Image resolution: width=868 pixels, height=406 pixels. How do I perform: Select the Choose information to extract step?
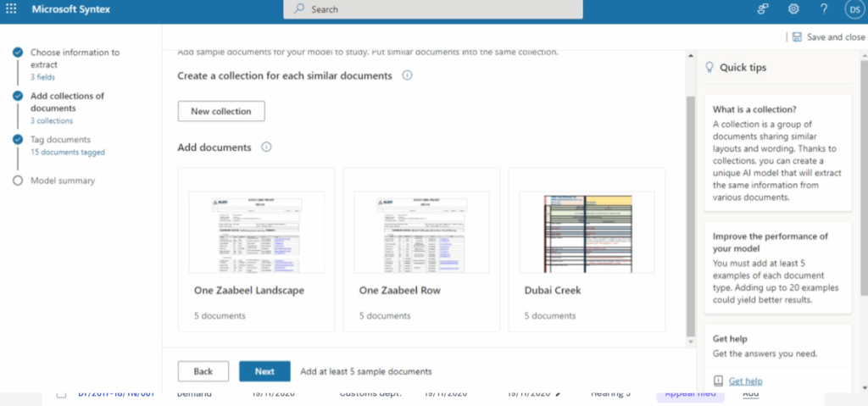click(x=75, y=58)
